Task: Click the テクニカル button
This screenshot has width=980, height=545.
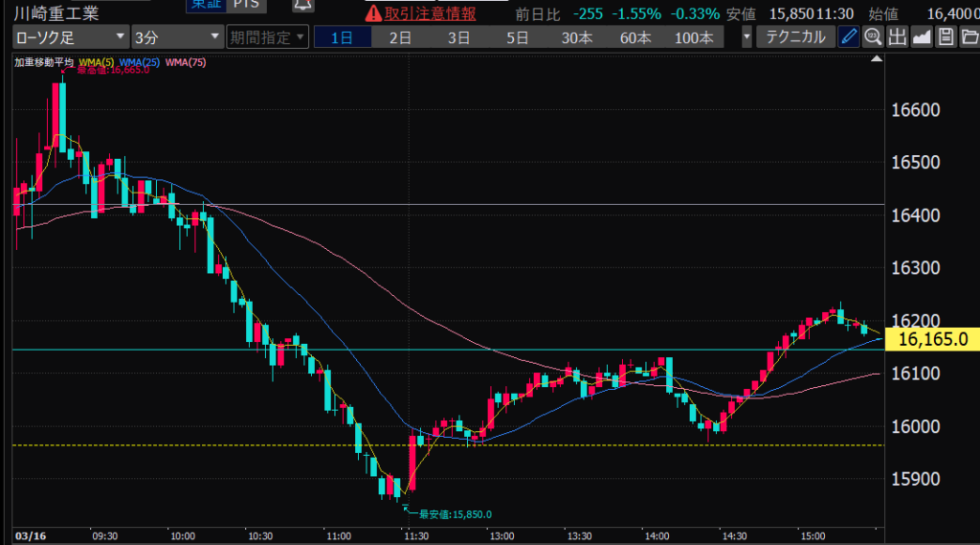Action: click(x=795, y=38)
